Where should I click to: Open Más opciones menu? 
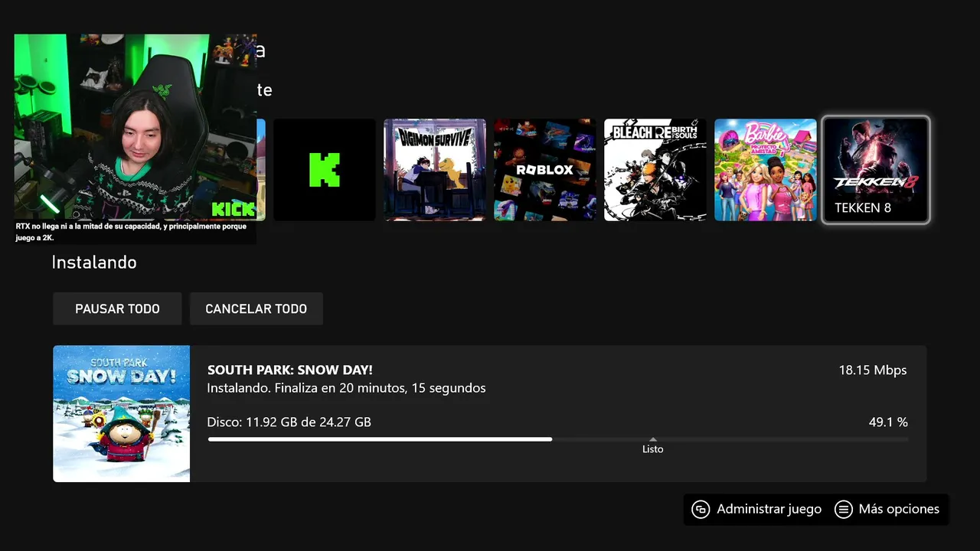(887, 509)
